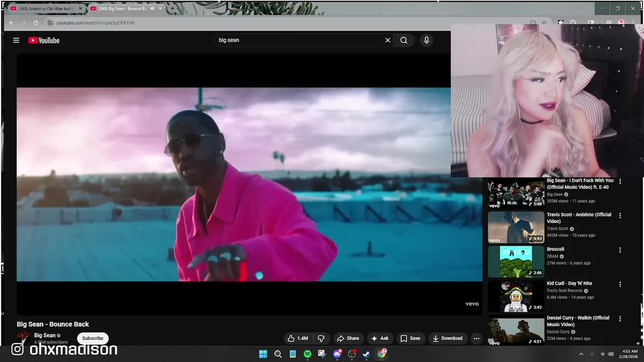Open Discord from the taskbar
The height and width of the screenshot is (362, 644).
tap(337, 354)
